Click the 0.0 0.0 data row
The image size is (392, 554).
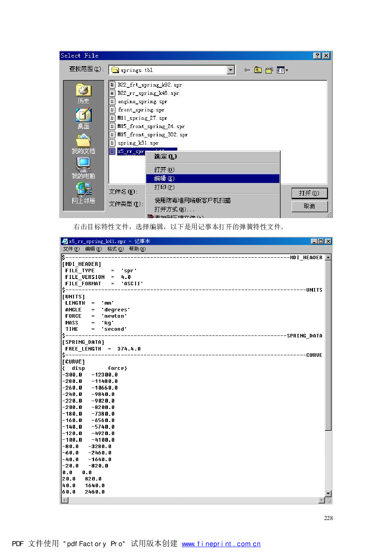(77, 473)
